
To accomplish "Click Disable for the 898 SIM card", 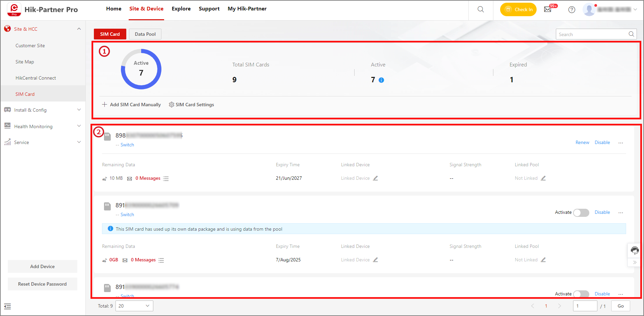I will pos(602,143).
